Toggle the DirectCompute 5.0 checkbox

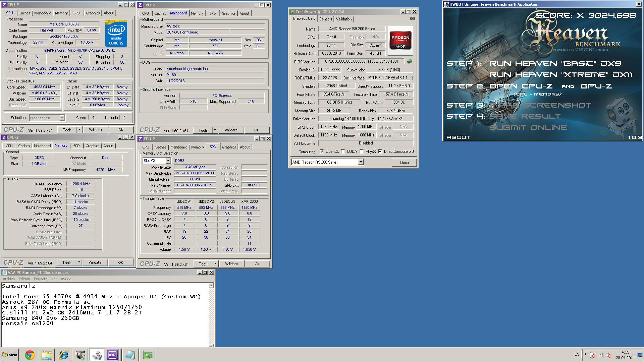(x=380, y=152)
